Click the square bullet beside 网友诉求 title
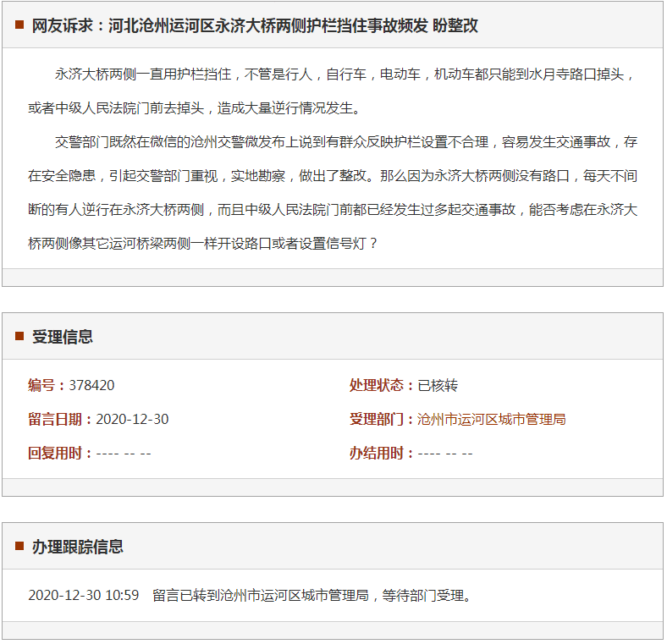This screenshot has width=667, height=644. coord(19,25)
